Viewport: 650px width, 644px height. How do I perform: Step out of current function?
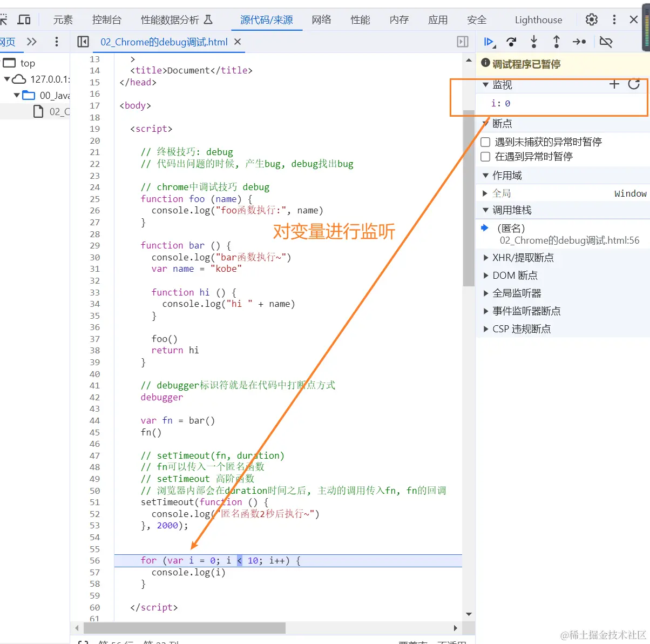click(x=557, y=42)
